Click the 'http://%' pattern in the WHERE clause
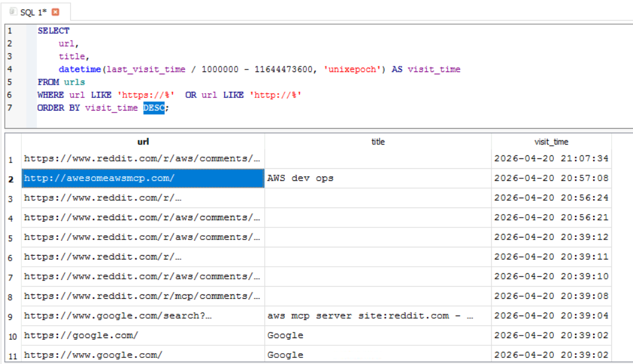 click(x=275, y=95)
